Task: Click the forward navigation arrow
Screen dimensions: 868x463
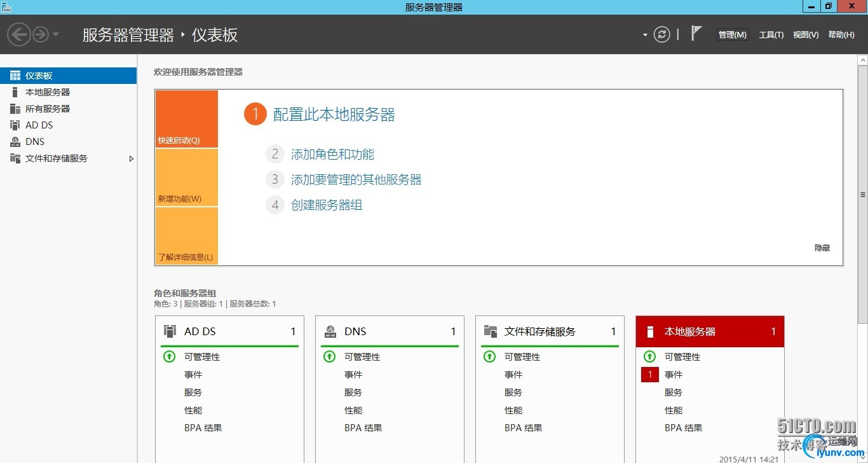Action: pyautogui.click(x=41, y=34)
